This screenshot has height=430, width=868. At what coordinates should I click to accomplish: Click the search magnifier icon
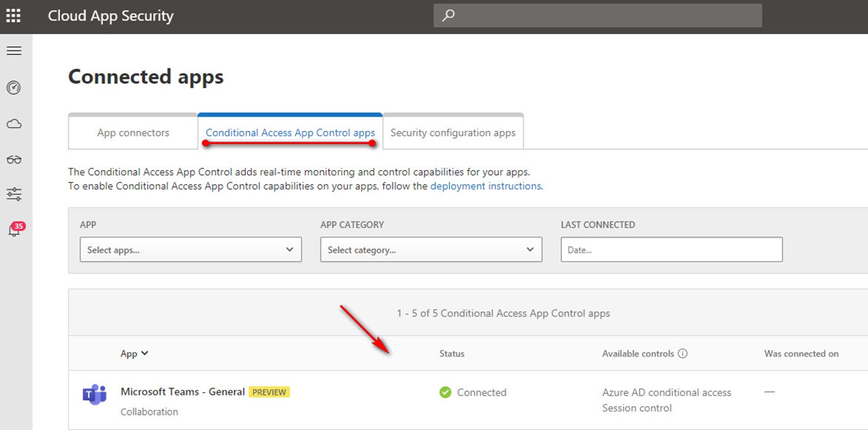tap(448, 15)
